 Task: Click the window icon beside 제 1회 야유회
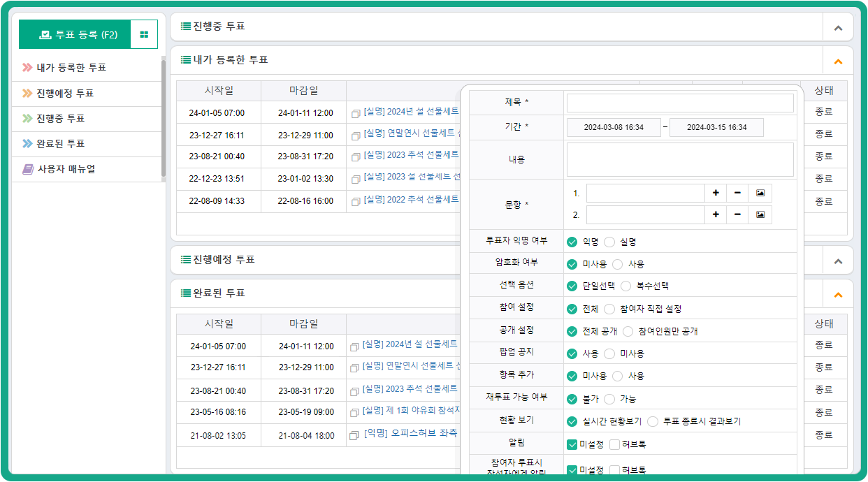pos(355,413)
